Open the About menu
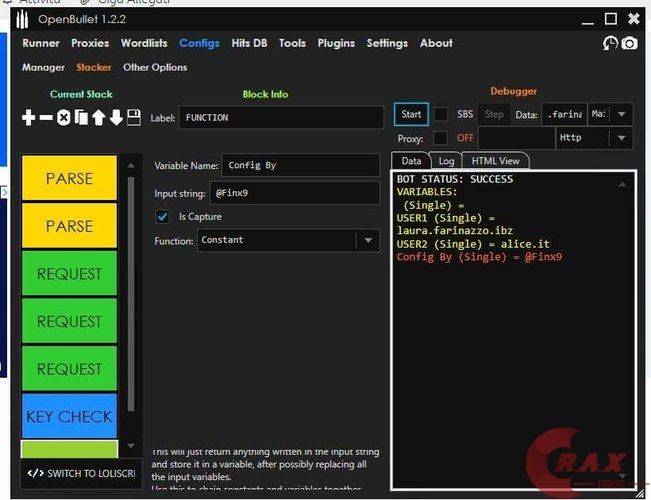 [x=436, y=43]
